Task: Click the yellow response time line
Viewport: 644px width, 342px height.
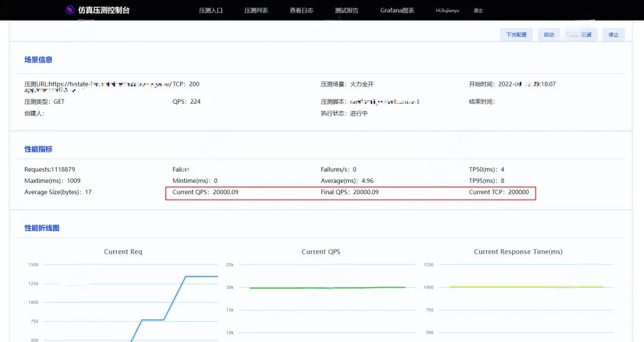Action: [x=526, y=287]
